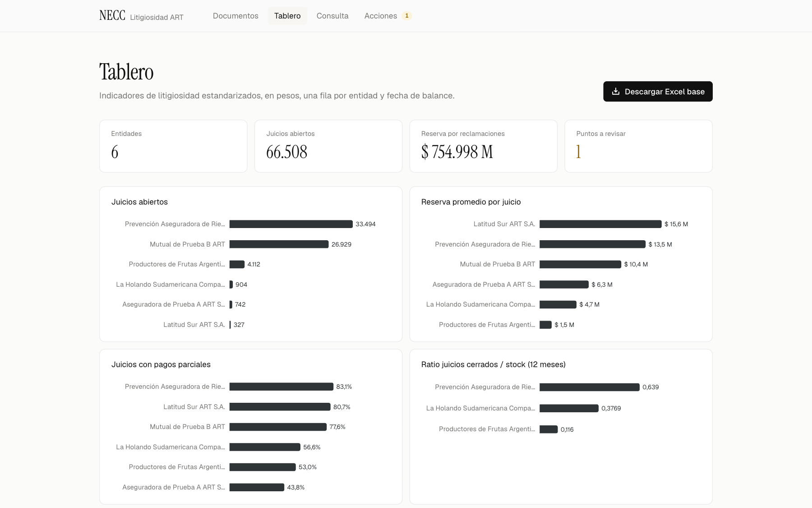
Task: Click the 53,0% Productores de Frutas bar
Action: tap(263, 467)
